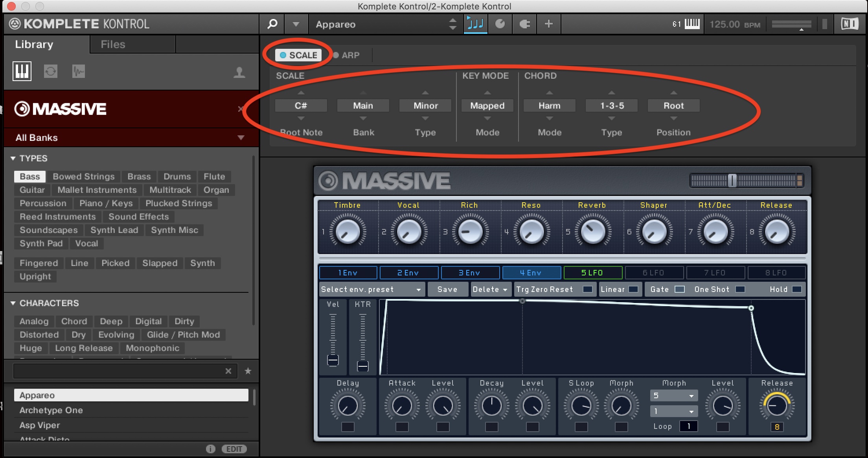Click the plug-in knob icon in header
The height and width of the screenshot is (458, 868).
click(500, 24)
